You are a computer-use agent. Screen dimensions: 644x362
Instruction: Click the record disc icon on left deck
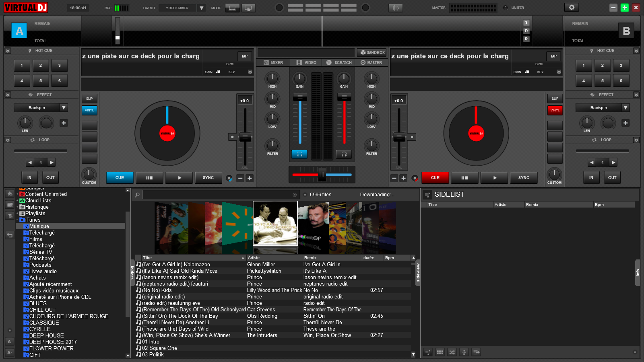coord(229,178)
